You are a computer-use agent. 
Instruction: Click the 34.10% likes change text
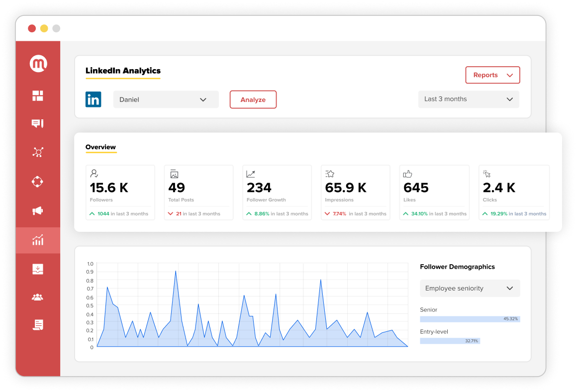pos(439,214)
